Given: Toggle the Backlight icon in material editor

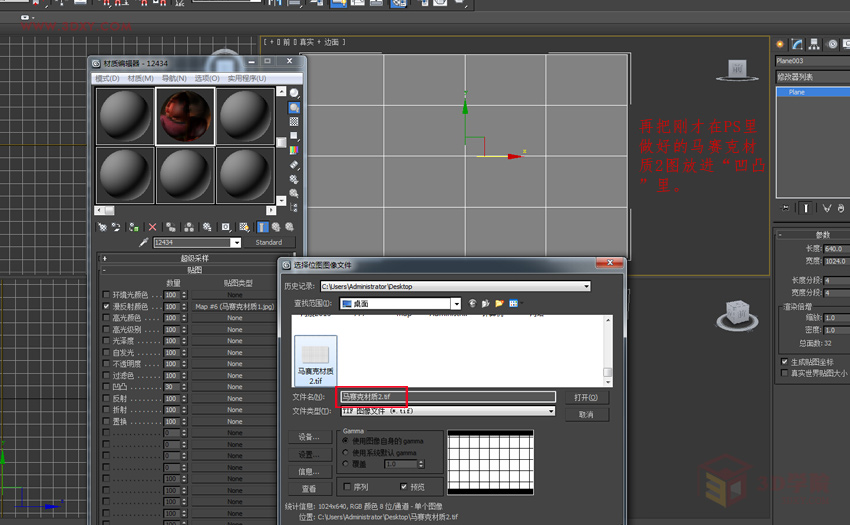Looking at the screenshot, I should click(294, 107).
